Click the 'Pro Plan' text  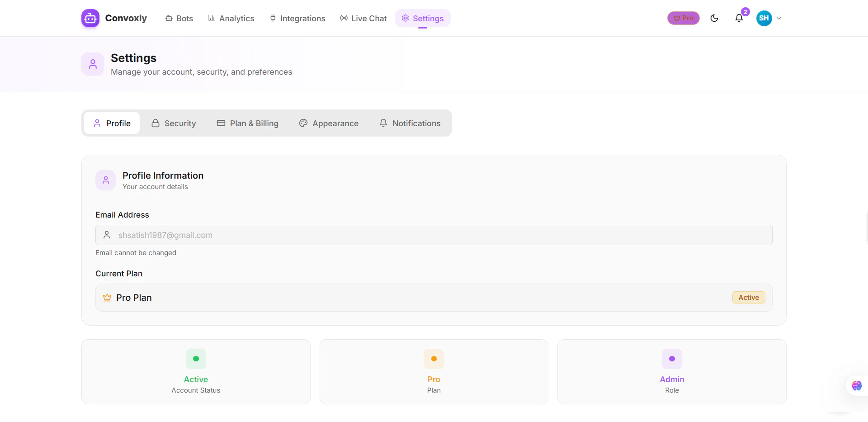[x=134, y=298]
